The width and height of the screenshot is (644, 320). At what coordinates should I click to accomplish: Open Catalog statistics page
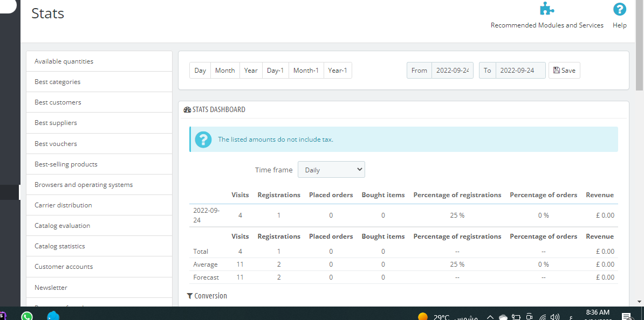99,246
